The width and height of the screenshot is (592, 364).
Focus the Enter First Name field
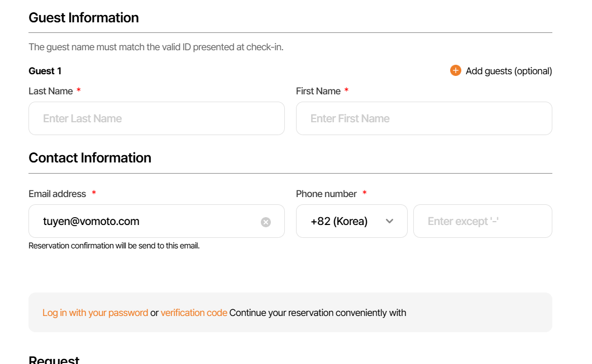[x=423, y=118]
